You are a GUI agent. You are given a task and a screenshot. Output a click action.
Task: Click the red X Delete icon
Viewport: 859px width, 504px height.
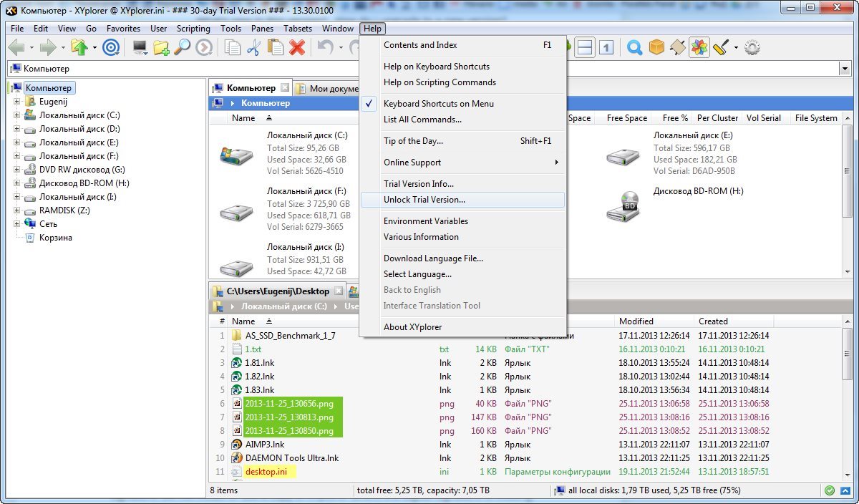(x=297, y=48)
